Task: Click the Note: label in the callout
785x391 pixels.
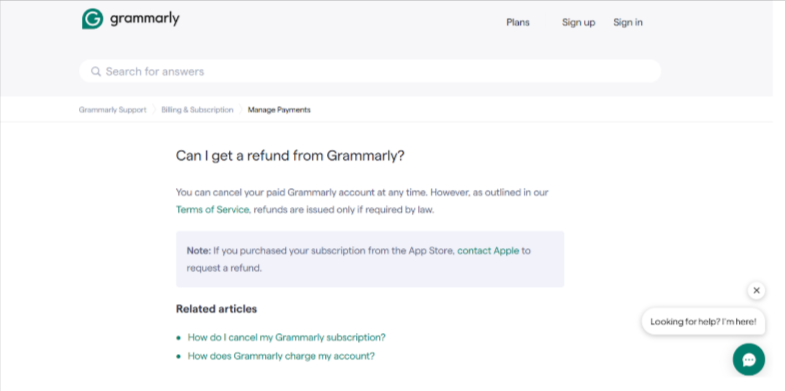Action: pos(199,250)
